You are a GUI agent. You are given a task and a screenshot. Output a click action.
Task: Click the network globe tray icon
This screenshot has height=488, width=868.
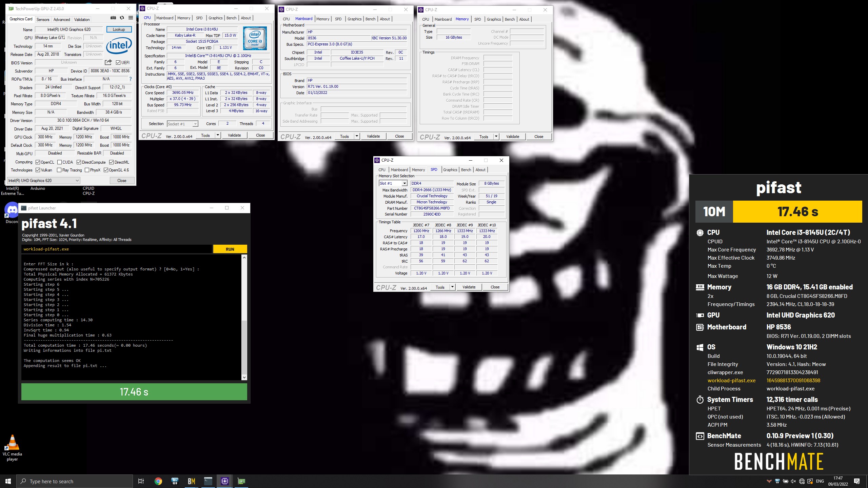(802, 481)
